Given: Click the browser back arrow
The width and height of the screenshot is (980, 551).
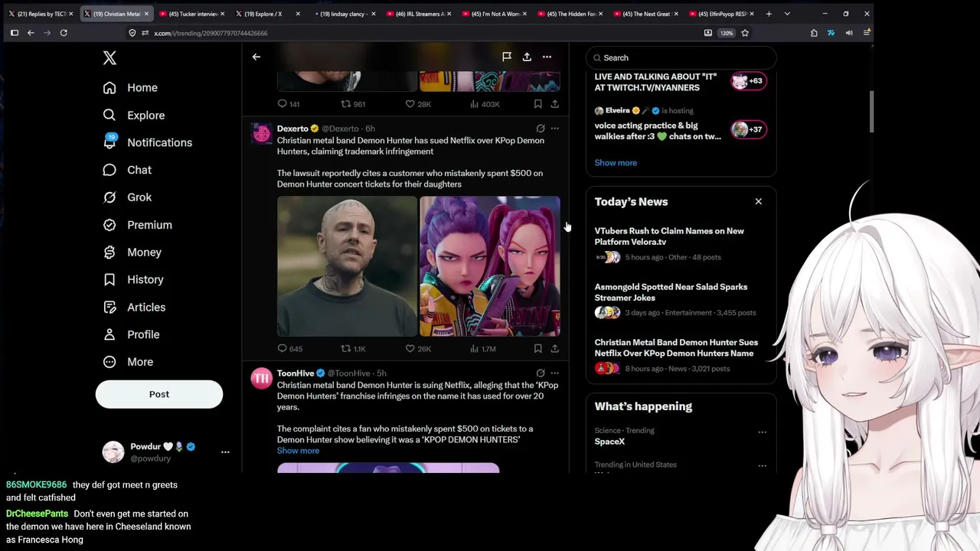Looking at the screenshot, I should (31, 33).
